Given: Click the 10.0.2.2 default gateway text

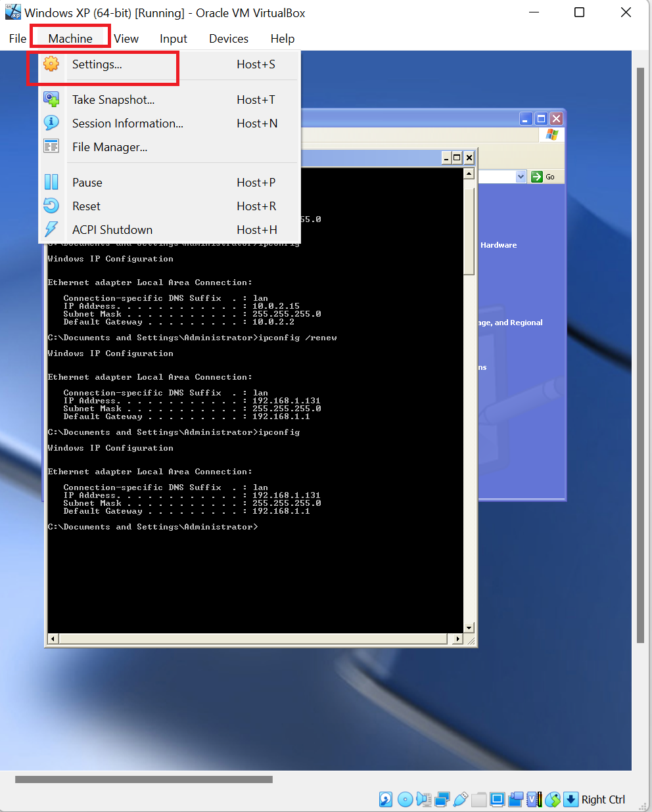Looking at the screenshot, I should [x=273, y=322].
